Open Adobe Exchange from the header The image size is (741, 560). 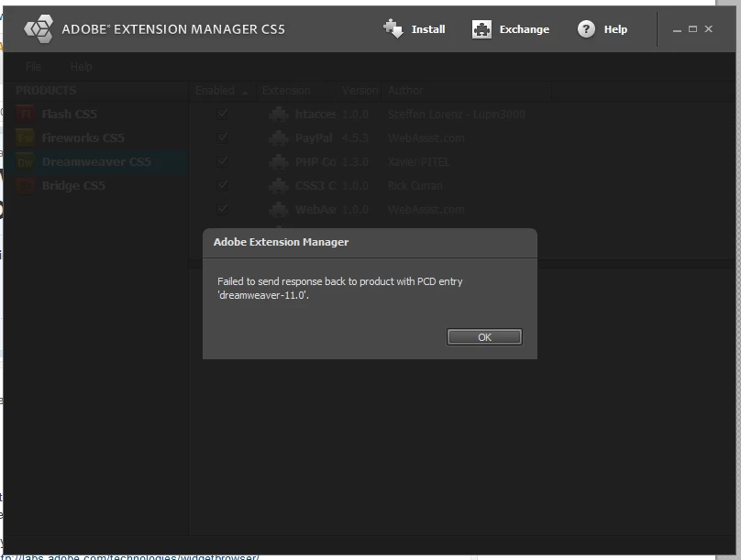point(511,29)
